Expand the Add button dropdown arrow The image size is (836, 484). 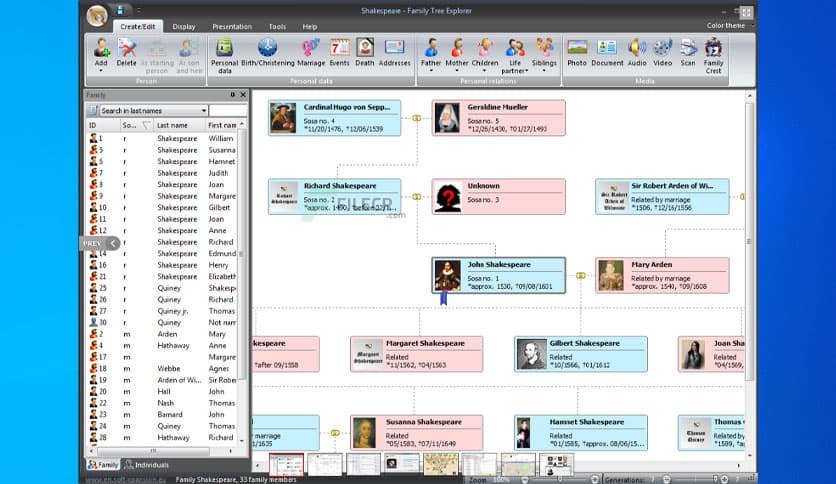[x=101, y=70]
